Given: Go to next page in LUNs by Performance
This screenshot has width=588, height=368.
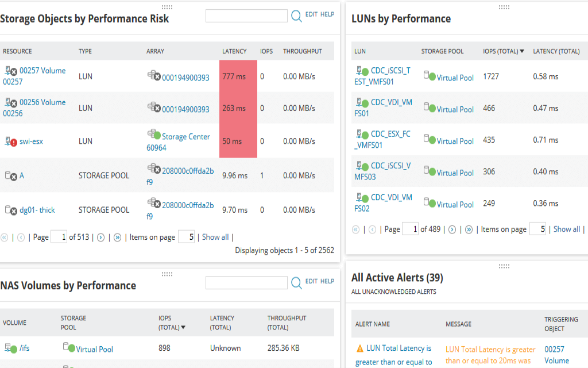Looking at the screenshot, I should pos(453,229).
